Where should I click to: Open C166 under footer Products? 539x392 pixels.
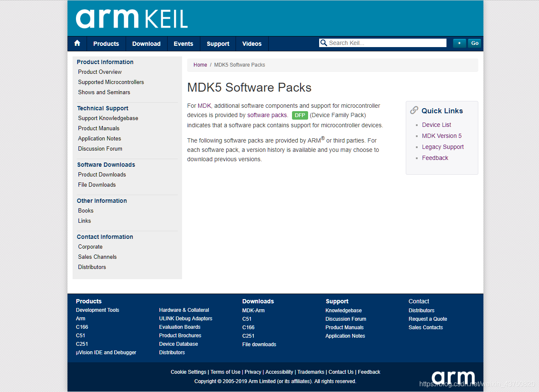[x=82, y=327]
